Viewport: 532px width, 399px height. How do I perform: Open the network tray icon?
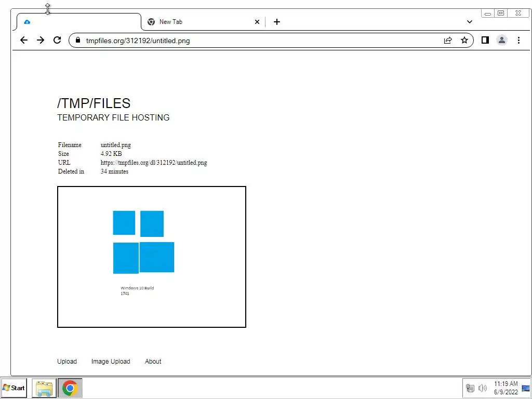(x=470, y=388)
